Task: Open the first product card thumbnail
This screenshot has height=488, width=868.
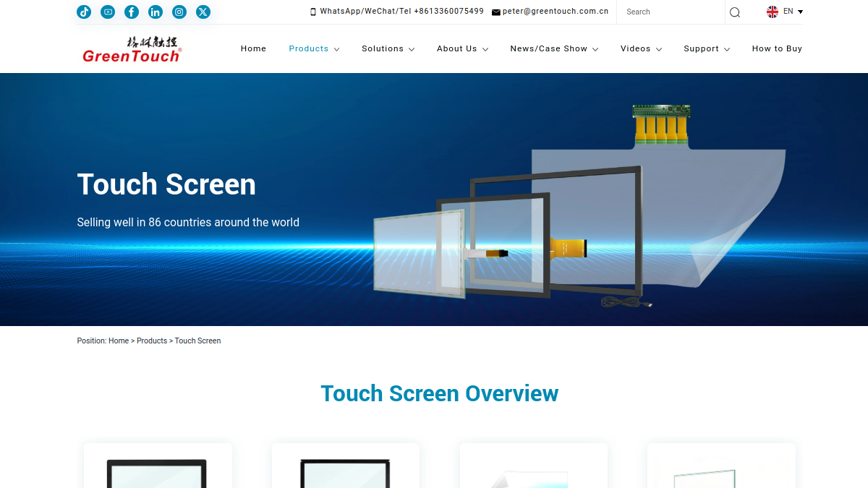Action: coord(158,466)
